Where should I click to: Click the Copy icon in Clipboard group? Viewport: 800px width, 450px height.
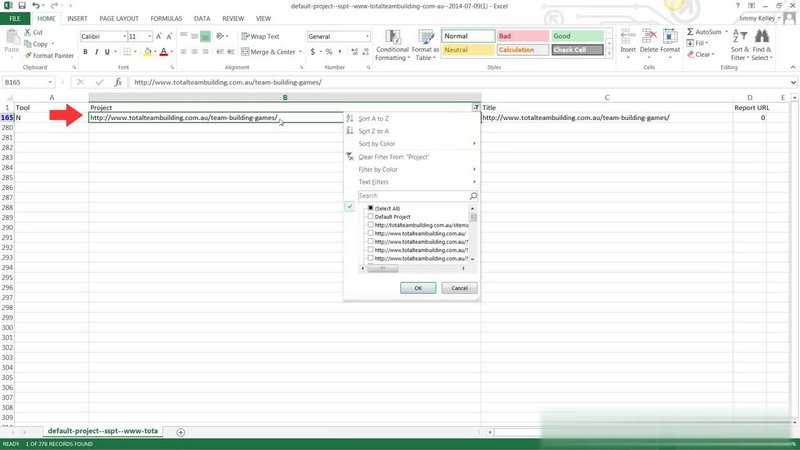pyautogui.click(x=28, y=44)
